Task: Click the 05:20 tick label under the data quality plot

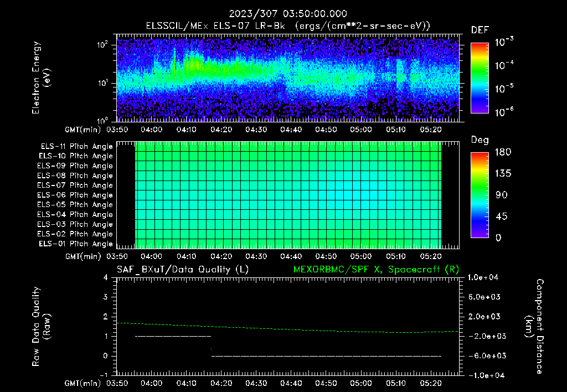Action: tap(431, 383)
